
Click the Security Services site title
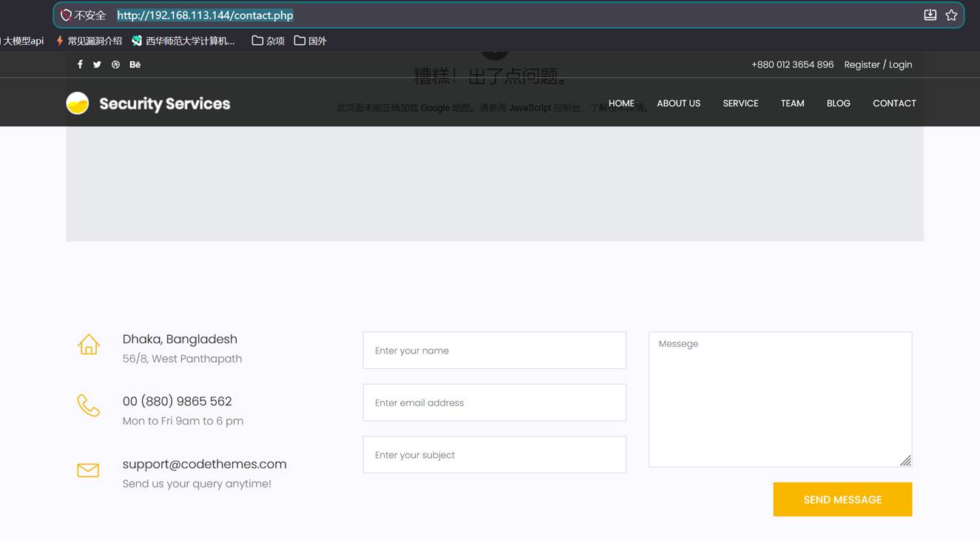[x=165, y=104]
